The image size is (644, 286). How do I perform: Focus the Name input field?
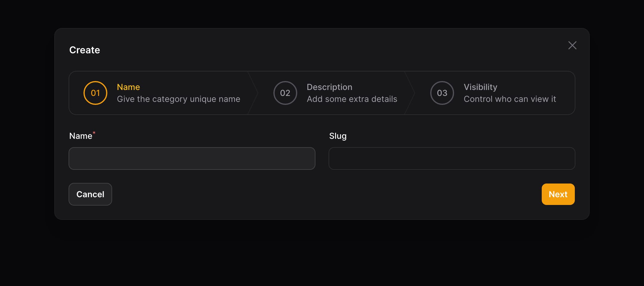(x=192, y=158)
